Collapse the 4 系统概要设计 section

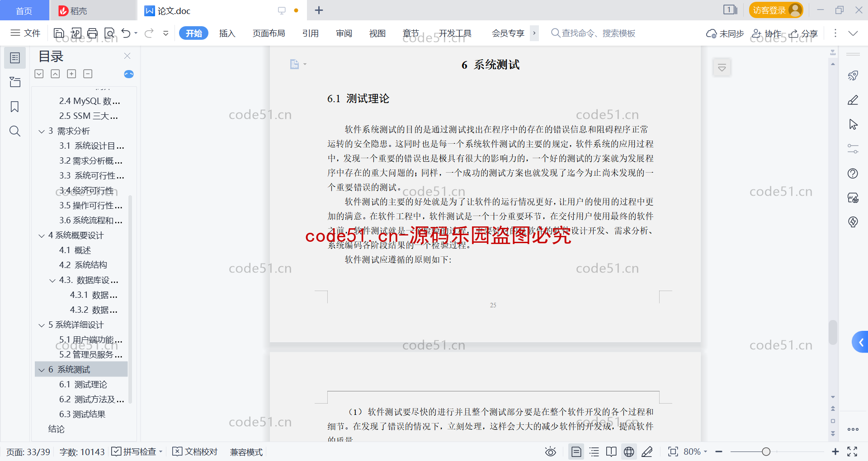tap(42, 236)
